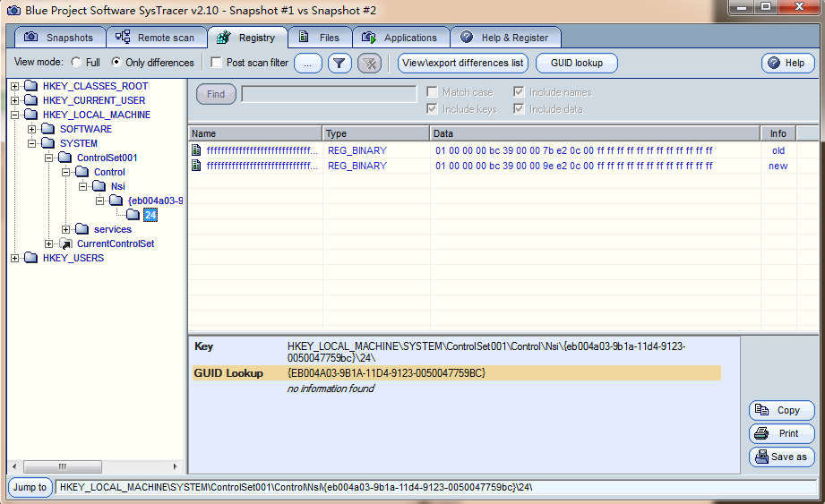
Task: Click the old REG_BINARY value icon
Action: 196,150
